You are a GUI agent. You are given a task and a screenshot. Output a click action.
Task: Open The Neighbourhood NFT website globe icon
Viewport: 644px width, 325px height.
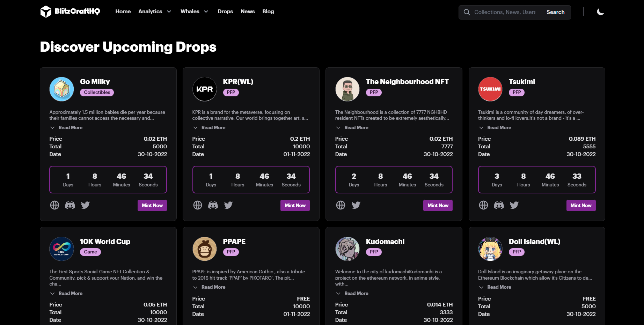point(341,205)
